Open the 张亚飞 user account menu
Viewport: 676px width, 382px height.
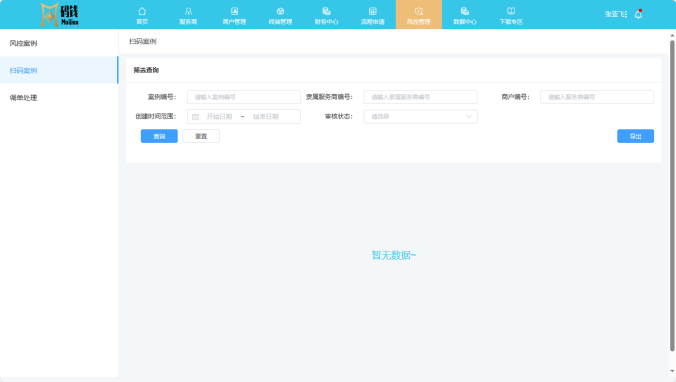[x=616, y=14]
